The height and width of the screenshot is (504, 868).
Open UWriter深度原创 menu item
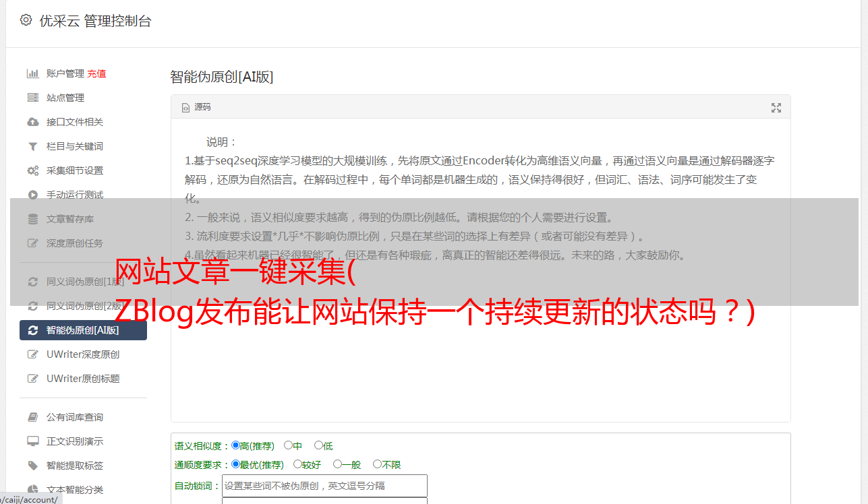coord(83,354)
